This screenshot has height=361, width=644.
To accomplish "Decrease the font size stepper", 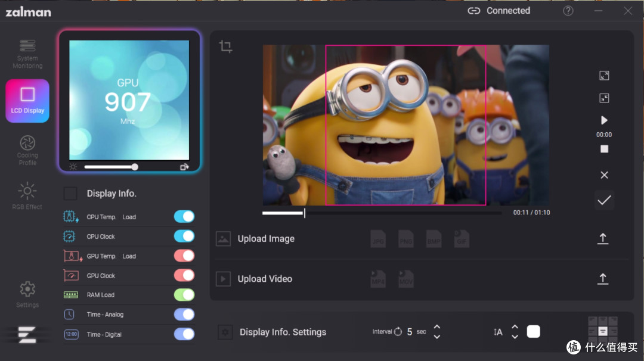I will point(515,337).
